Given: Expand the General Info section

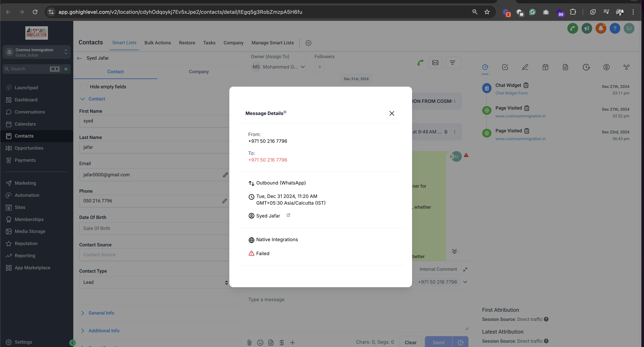Looking at the screenshot, I should (101, 313).
